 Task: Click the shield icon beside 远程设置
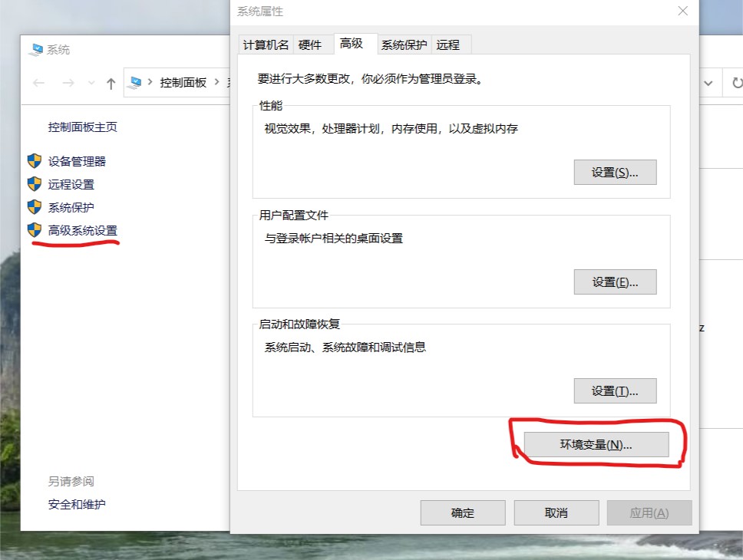(34, 184)
